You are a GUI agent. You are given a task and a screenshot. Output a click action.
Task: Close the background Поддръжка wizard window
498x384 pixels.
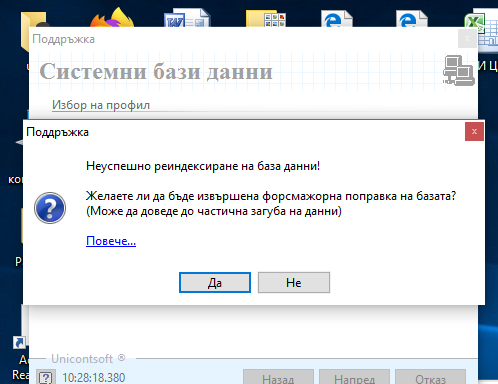[x=467, y=39]
